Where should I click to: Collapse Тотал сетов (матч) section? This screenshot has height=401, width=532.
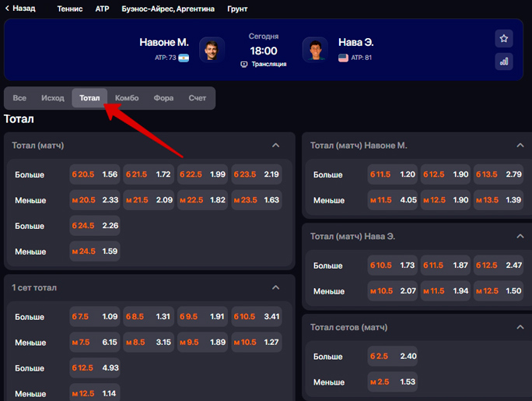tap(520, 328)
